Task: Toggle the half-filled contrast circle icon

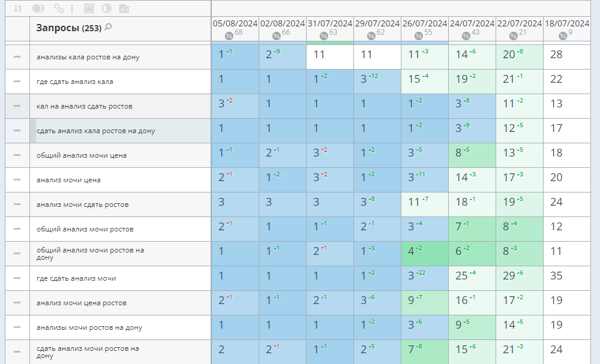Action: pos(106,8)
